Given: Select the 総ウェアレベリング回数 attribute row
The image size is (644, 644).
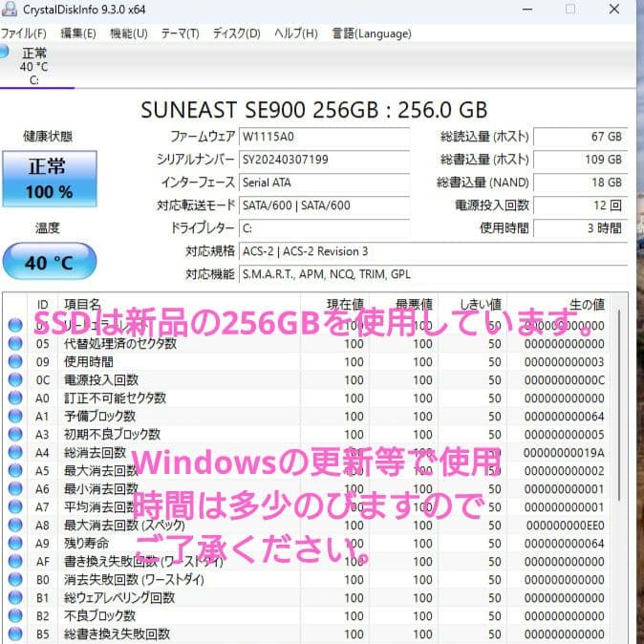Looking at the screenshot, I should point(306,597).
